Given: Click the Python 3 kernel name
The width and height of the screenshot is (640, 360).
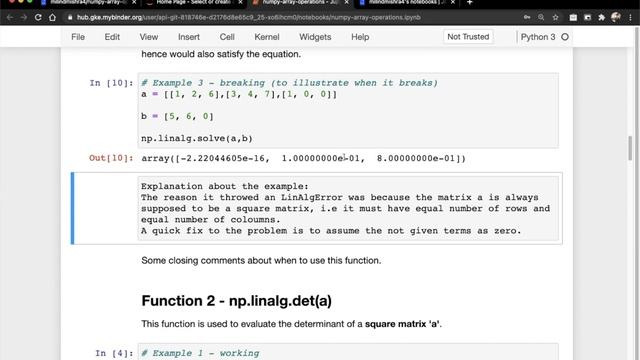Looking at the screenshot, I should point(538,37).
